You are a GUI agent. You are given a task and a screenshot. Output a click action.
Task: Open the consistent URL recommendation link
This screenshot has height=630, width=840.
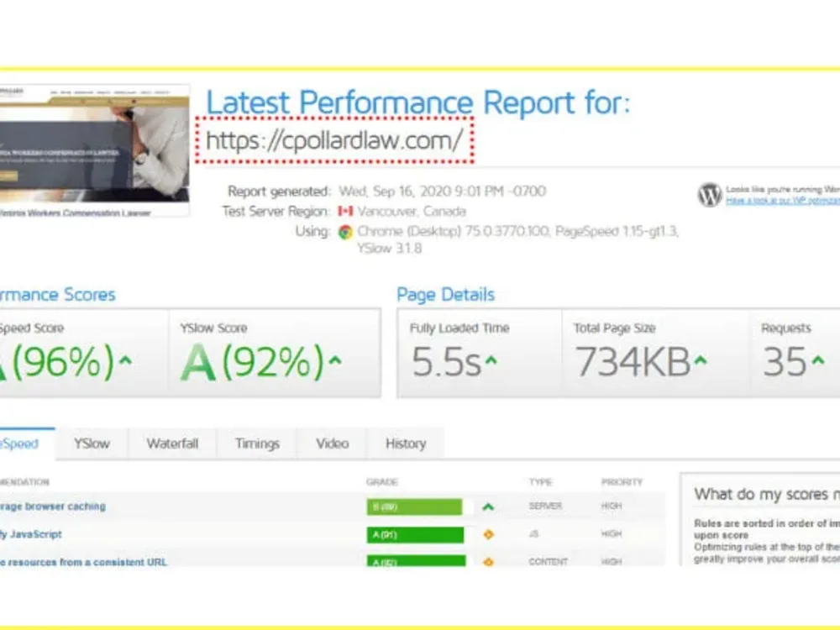[83, 562]
